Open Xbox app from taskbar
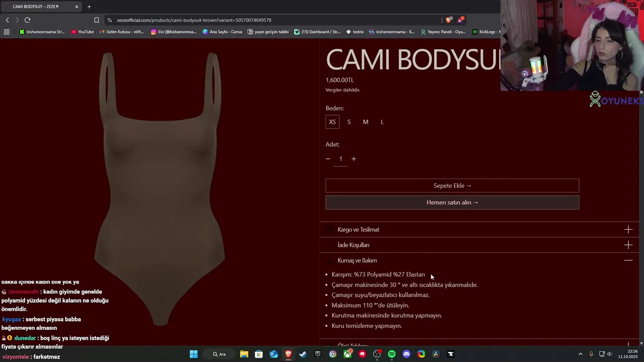The image size is (644, 362). click(x=348, y=354)
